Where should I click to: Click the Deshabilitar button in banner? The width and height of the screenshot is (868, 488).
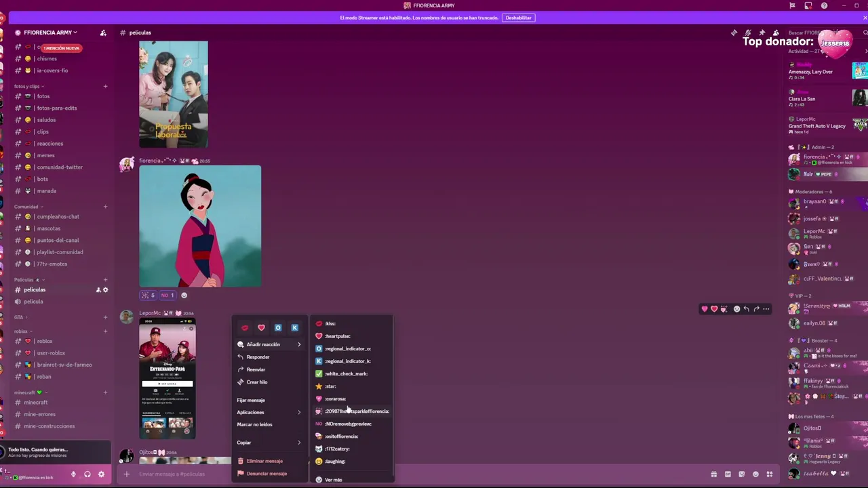[x=519, y=18]
